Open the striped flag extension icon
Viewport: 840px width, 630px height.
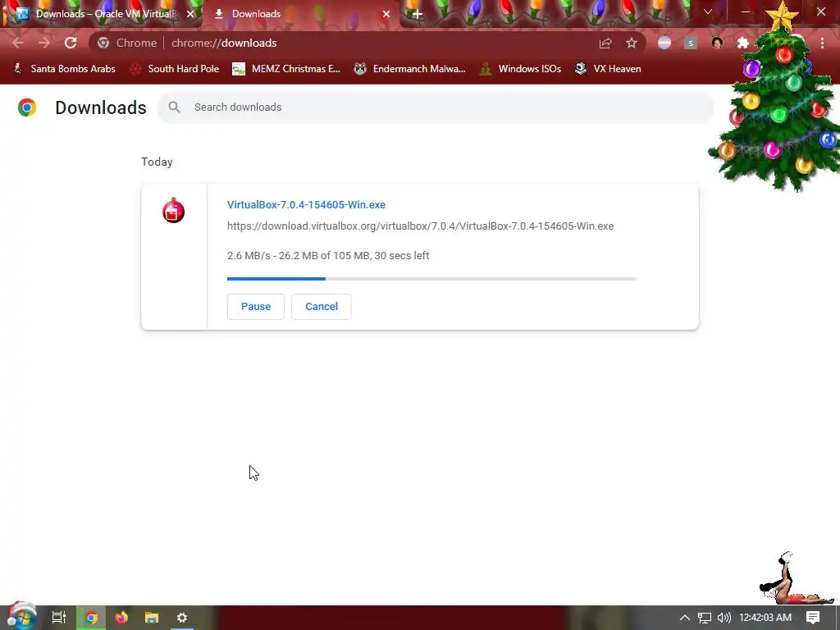(x=664, y=43)
